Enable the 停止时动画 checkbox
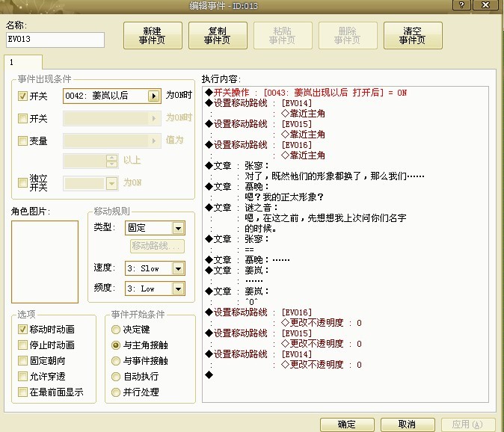504x432 pixels. click(x=22, y=345)
